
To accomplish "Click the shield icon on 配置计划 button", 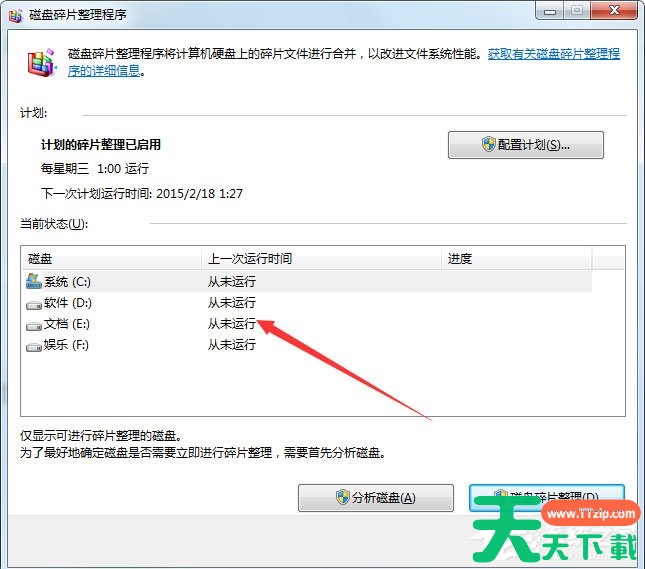I will point(489,145).
